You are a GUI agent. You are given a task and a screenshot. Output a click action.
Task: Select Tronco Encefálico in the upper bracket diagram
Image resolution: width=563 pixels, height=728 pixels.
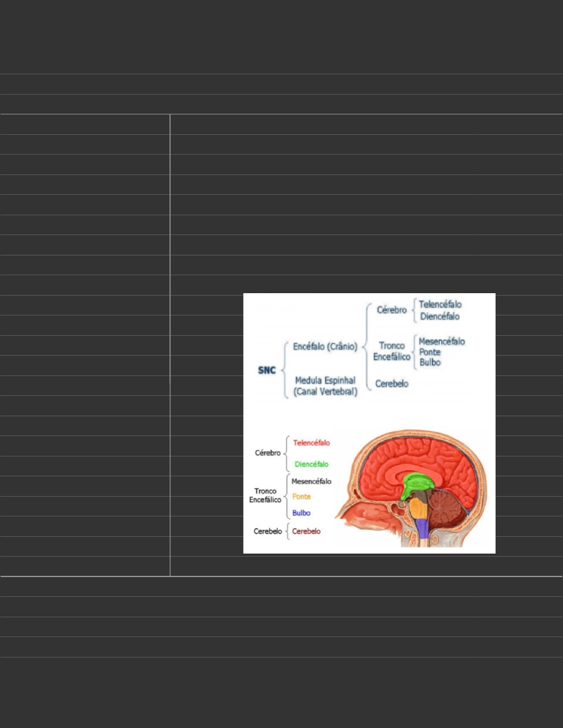pyautogui.click(x=392, y=351)
